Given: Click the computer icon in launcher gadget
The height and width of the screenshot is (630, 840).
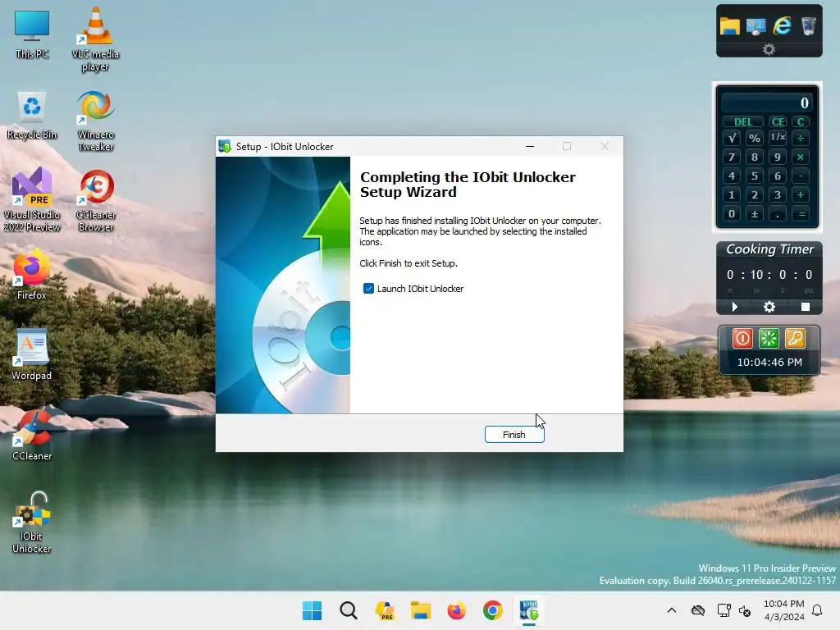Looking at the screenshot, I should (x=756, y=25).
